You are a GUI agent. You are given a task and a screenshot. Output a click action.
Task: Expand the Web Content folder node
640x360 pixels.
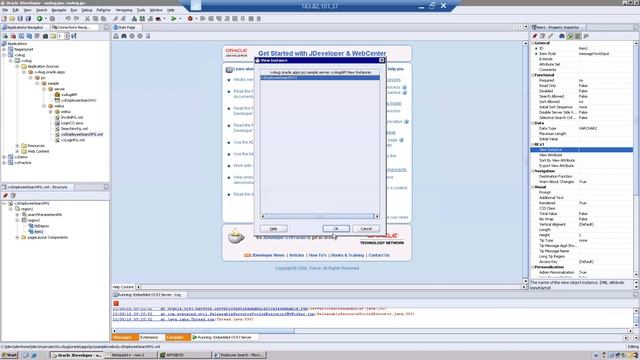17,151
